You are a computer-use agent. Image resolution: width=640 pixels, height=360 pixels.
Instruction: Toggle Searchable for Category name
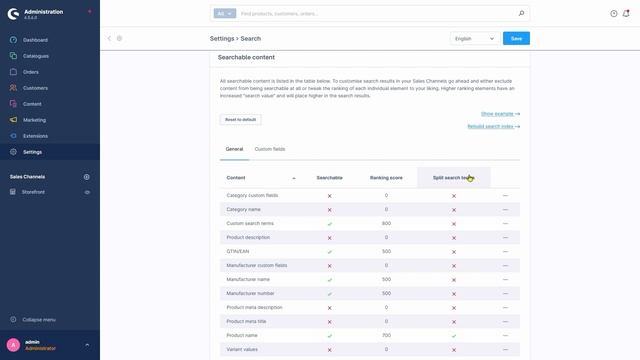[x=329, y=210]
